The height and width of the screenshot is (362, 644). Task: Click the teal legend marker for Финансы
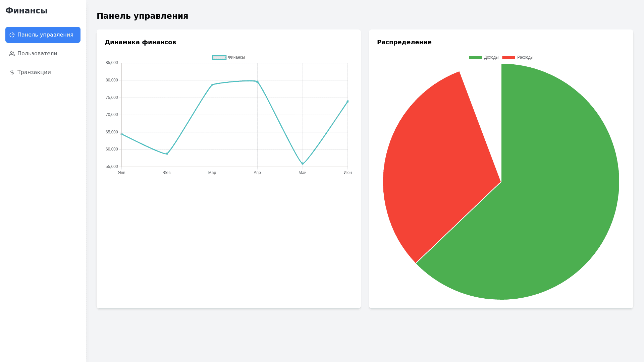click(x=219, y=57)
